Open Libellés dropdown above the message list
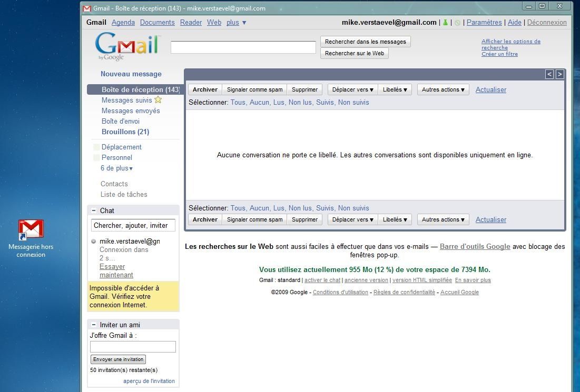The image size is (580, 392). coord(395,89)
